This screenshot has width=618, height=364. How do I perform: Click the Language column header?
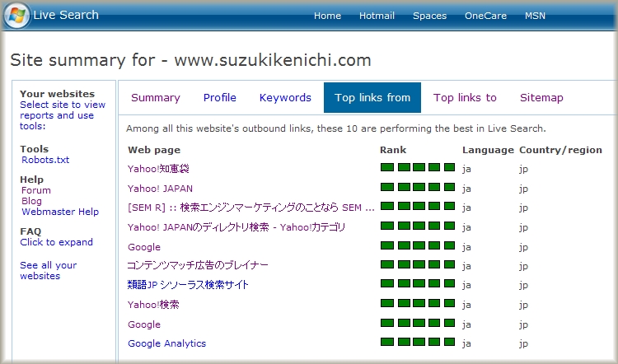[488, 150]
